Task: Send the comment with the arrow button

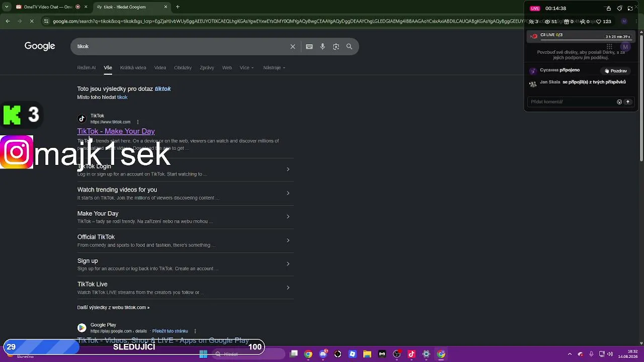Action: click(x=628, y=102)
